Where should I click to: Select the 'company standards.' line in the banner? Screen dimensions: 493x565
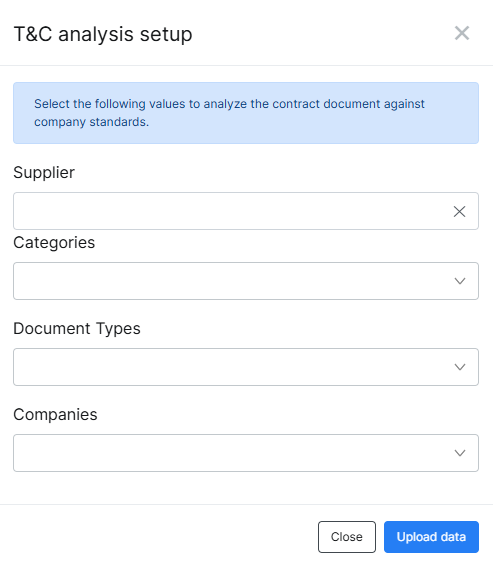tap(92, 122)
